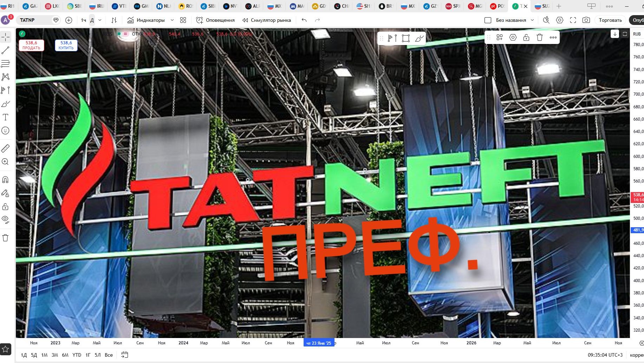The width and height of the screenshot is (644, 363).
Task: Open settings in the floating drawing toolbar
Action: (513, 37)
